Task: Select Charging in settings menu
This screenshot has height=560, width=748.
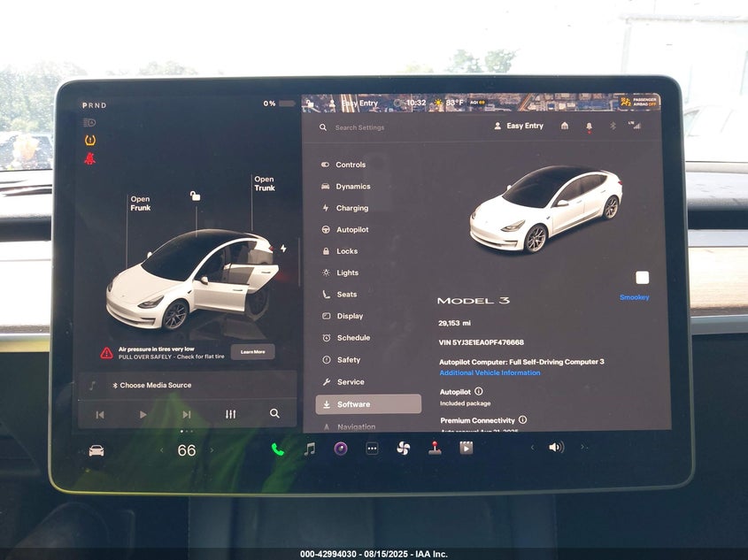Action: 351,209
